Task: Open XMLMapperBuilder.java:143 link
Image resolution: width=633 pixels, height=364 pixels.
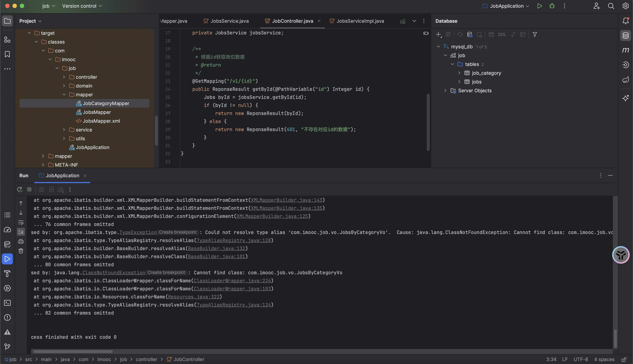Action: (286, 200)
